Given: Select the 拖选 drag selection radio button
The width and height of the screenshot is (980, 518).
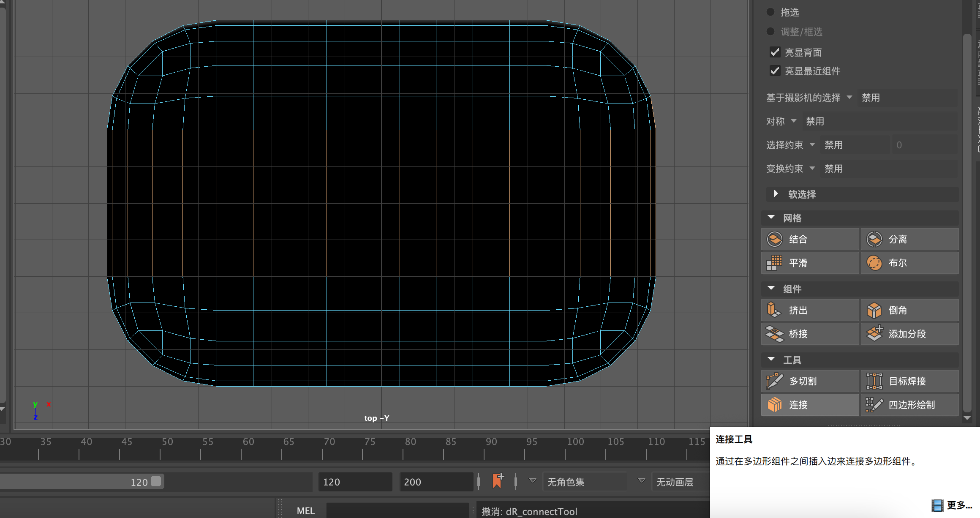Looking at the screenshot, I should pyautogui.click(x=770, y=12).
